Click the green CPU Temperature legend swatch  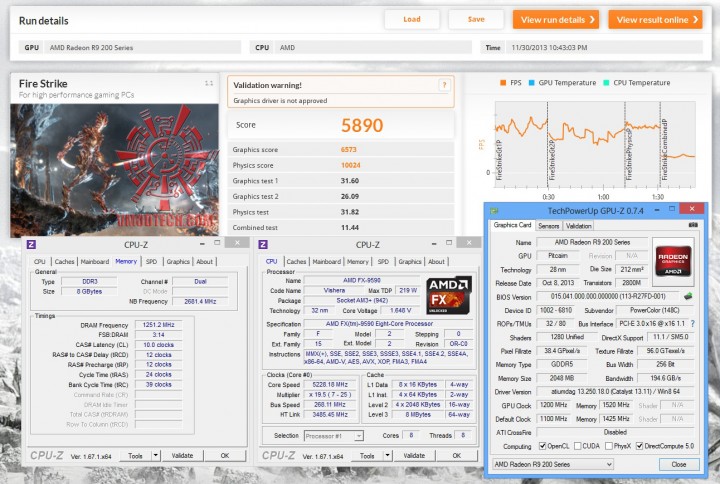(606, 83)
